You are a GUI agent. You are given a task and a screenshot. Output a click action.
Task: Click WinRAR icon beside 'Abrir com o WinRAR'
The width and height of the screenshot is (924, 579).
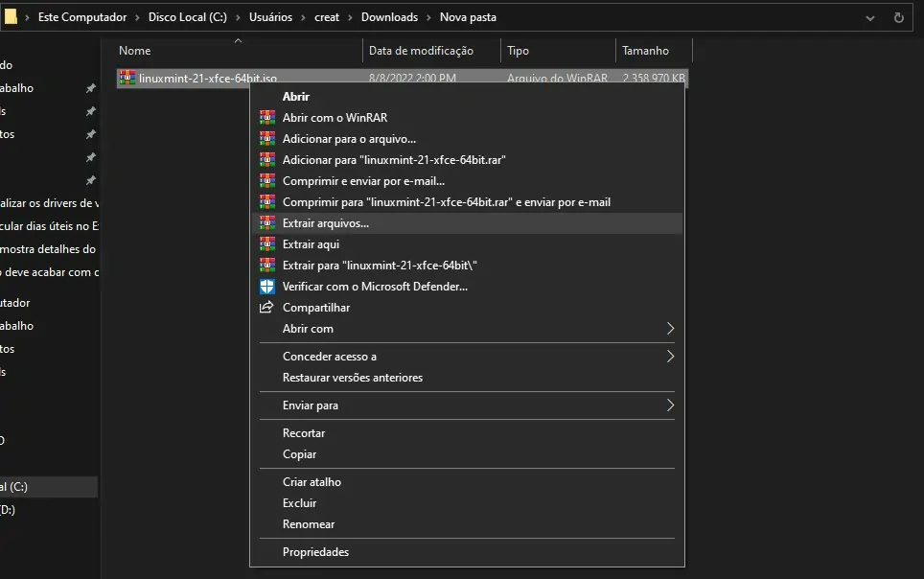tap(267, 117)
